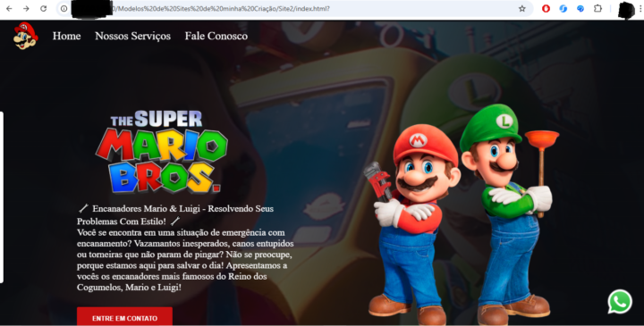The image size is (644, 326).
Task: Click the ENTRE EM CONTATO button
Action: [x=124, y=316]
